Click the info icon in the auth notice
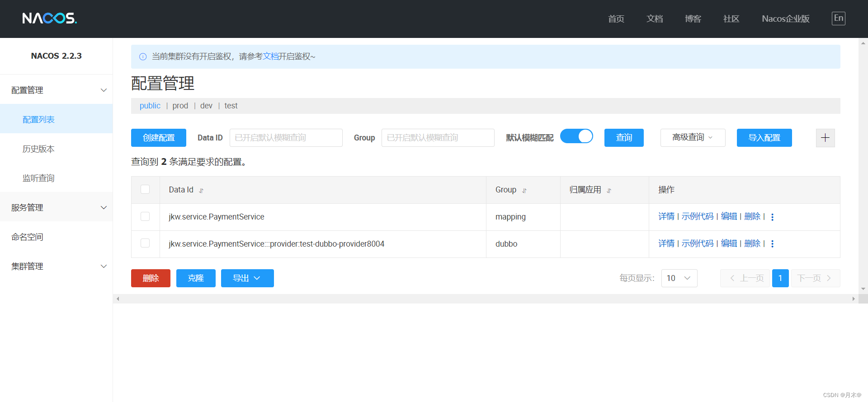The height and width of the screenshot is (402, 868). tap(143, 56)
